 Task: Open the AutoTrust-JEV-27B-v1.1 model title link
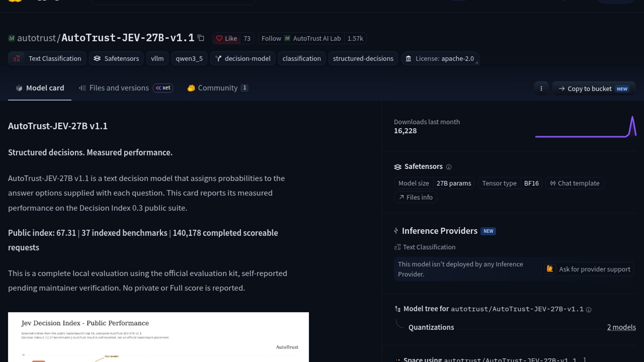[128, 38]
